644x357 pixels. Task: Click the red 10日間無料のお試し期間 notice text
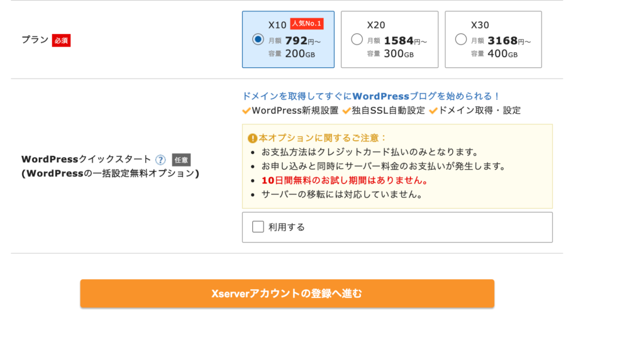pos(345,180)
